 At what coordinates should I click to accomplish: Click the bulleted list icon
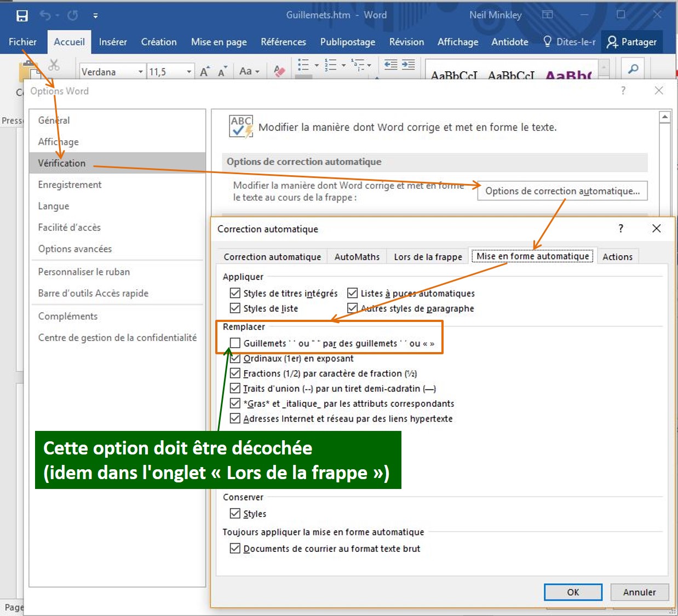coord(303,65)
